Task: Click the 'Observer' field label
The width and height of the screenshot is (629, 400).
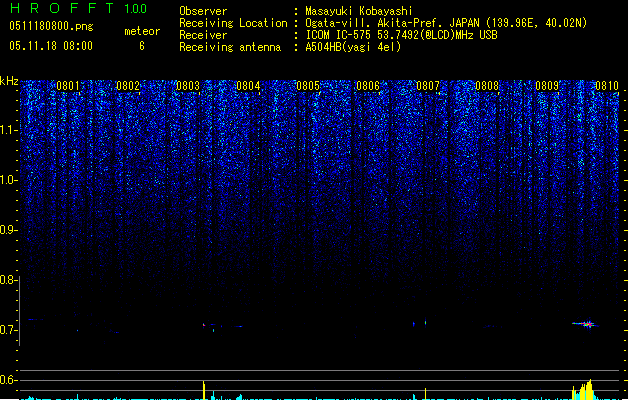Action: coord(203,11)
